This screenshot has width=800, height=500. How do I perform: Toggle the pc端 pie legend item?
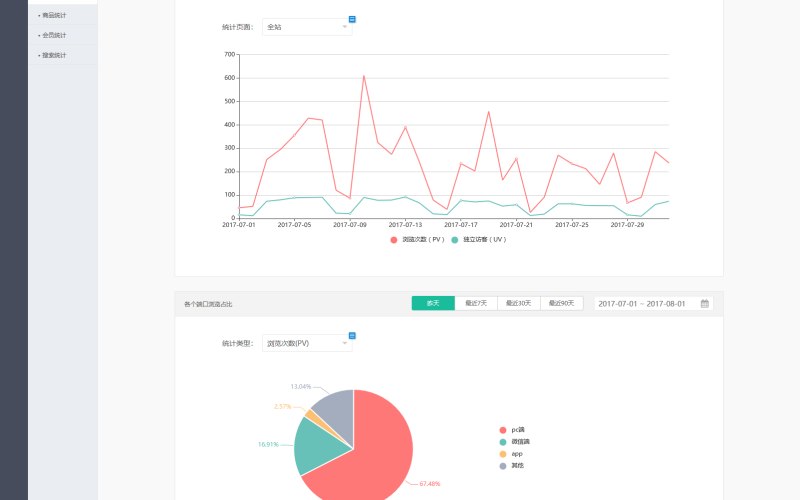[x=512, y=430]
